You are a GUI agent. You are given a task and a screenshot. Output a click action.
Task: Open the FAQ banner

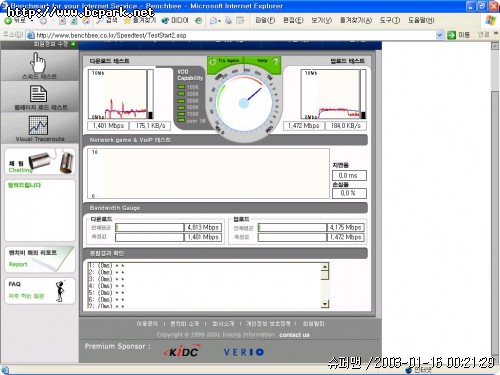click(40, 291)
